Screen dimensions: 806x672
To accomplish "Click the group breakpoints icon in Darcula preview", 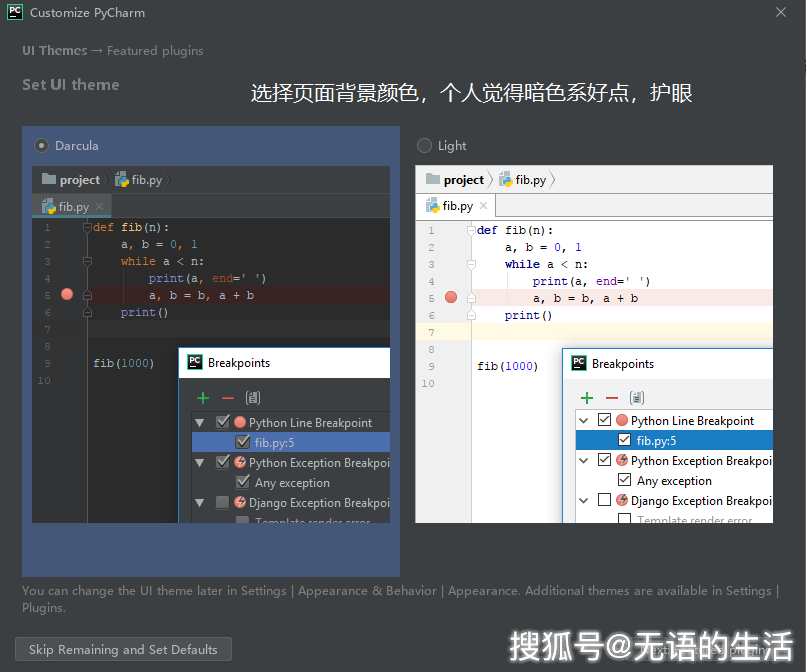I will [253, 397].
